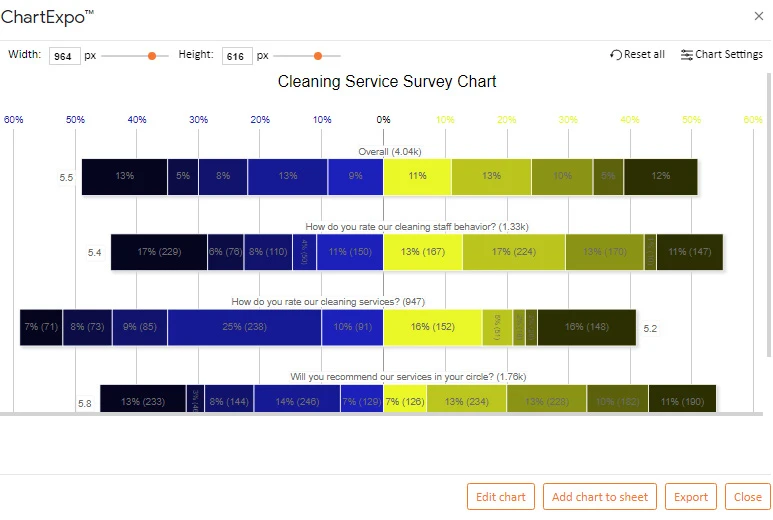The image size is (773, 520).
Task: Click the Height slider handle
Action: [x=318, y=56]
